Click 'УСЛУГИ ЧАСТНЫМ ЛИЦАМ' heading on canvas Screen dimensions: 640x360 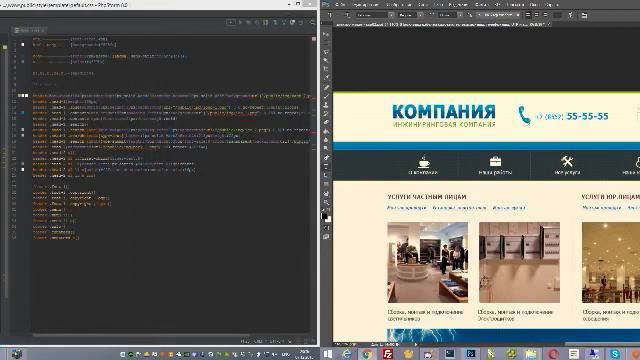(427, 197)
